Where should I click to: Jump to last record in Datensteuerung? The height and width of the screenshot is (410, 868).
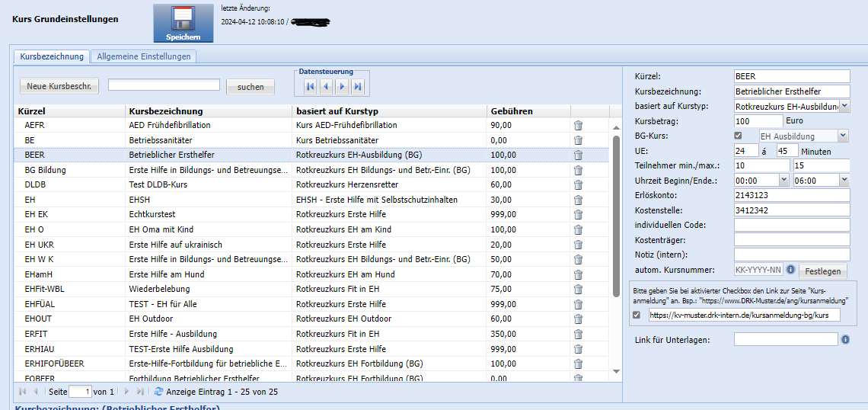coord(358,87)
